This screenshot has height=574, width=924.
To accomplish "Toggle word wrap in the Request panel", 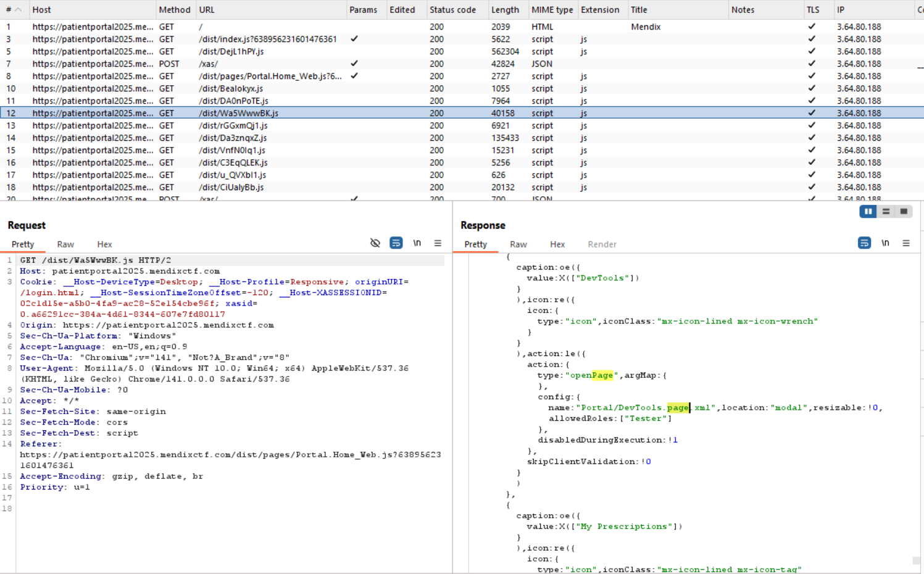I will coord(396,243).
